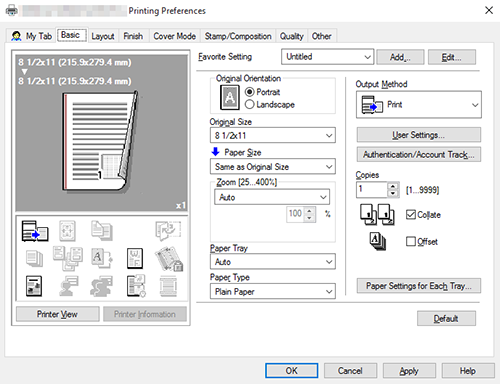Click the overlay form icon with clock
The image size is (500, 384).
tap(136, 286)
